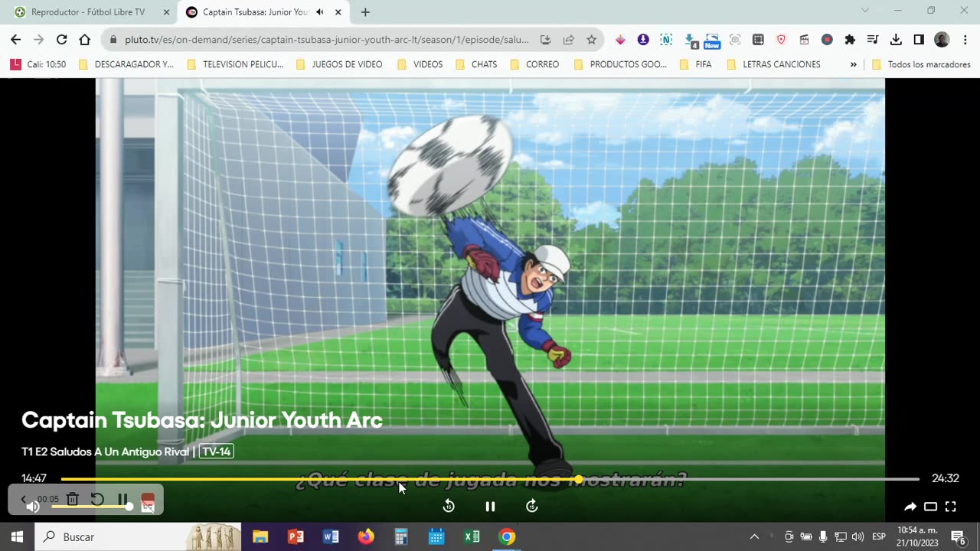Open the CORREO bookmark folder
Screen dimensions: 980x551
(x=534, y=64)
